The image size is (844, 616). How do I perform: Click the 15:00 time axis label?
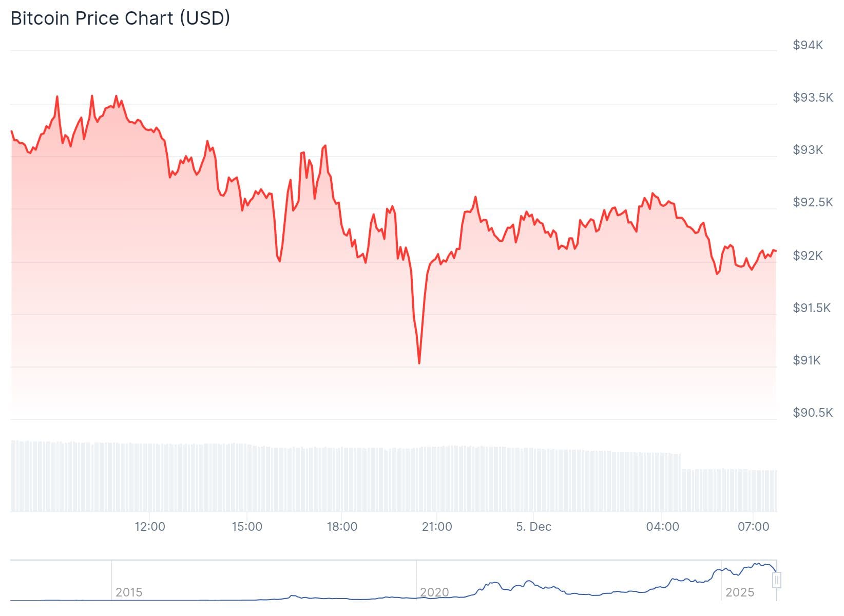click(x=247, y=527)
